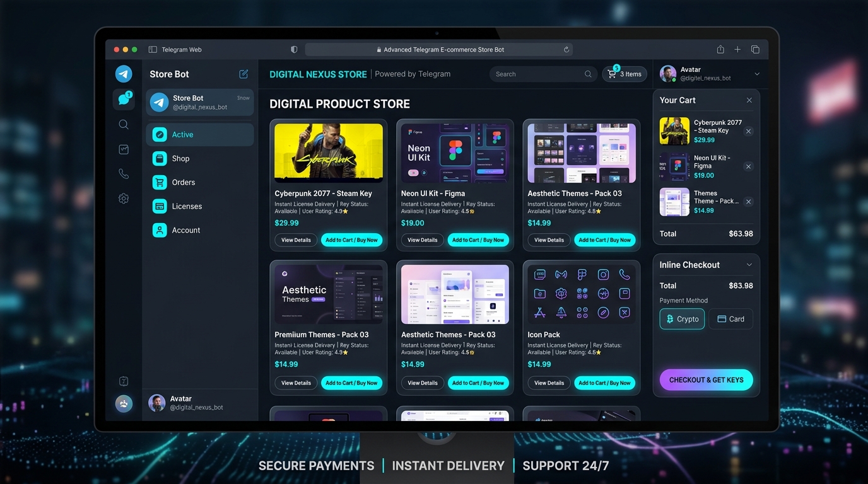
Task: View Details for Neon UI Kit - Figma
Action: [x=423, y=240]
